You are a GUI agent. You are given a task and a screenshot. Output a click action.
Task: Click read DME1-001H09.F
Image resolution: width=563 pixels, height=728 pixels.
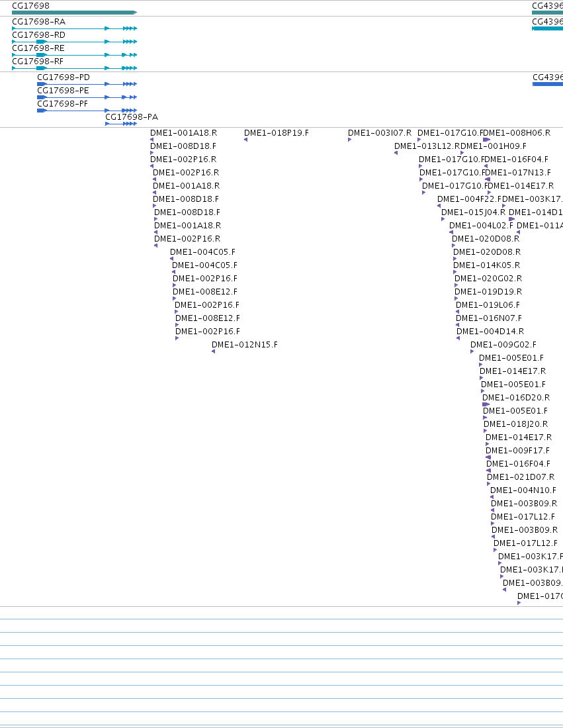coord(494,146)
